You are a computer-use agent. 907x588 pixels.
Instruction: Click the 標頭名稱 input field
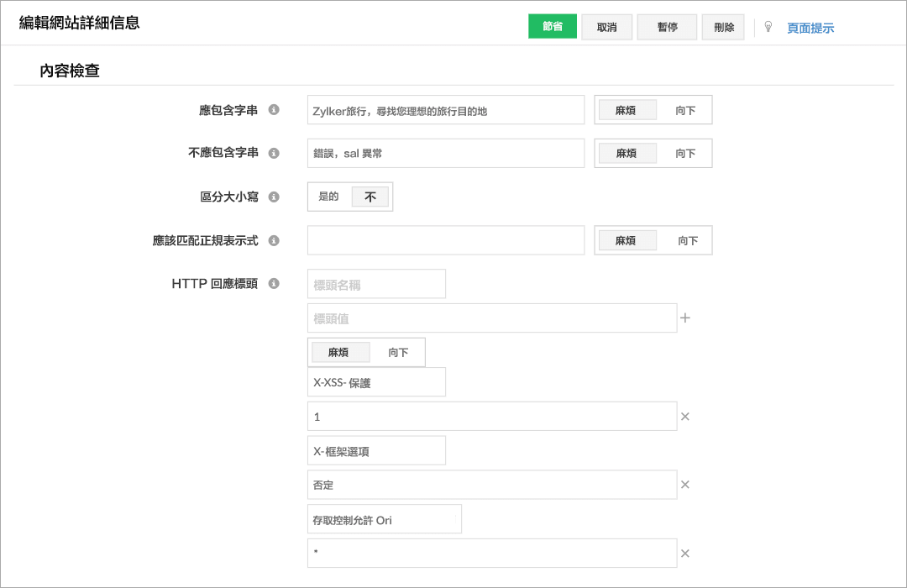coord(375,284)
